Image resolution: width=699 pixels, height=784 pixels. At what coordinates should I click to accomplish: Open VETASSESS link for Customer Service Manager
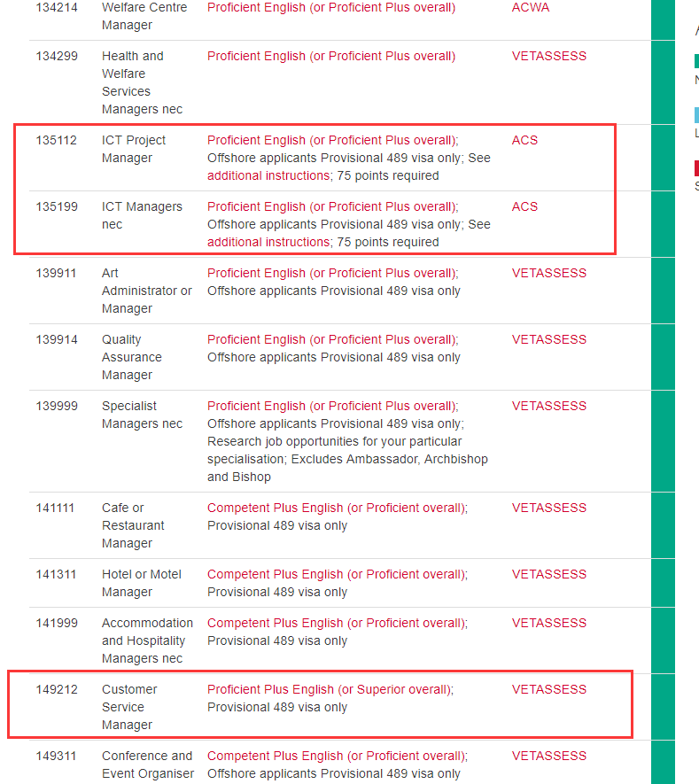tap(548, 689)
